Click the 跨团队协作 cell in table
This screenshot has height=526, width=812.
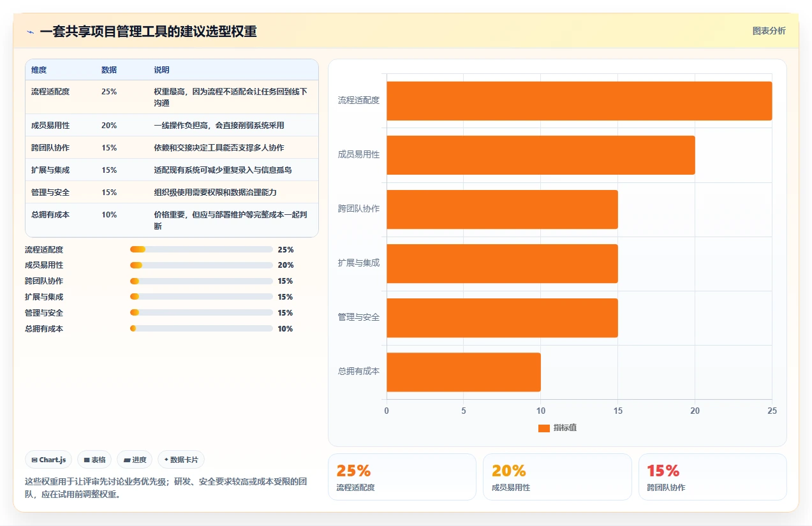click(x=50, y=148)
